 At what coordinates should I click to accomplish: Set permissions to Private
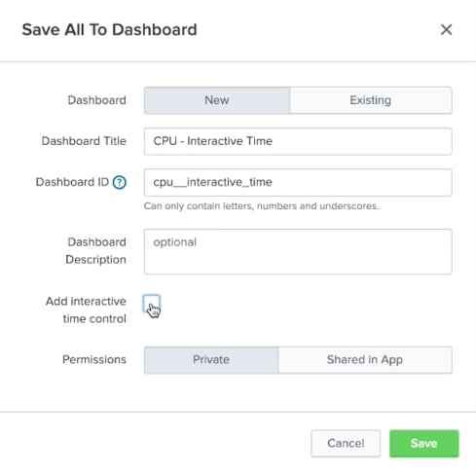(x=211, y=360)
